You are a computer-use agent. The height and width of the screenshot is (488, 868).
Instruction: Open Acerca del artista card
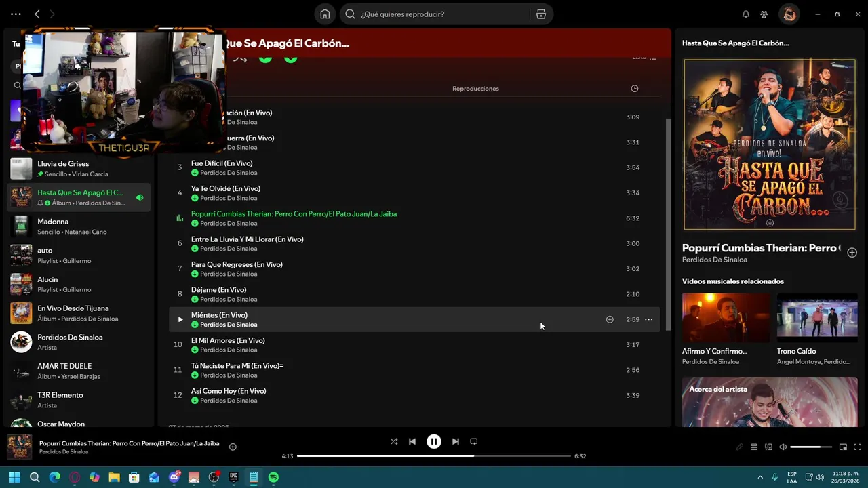(x=770, y=402)
